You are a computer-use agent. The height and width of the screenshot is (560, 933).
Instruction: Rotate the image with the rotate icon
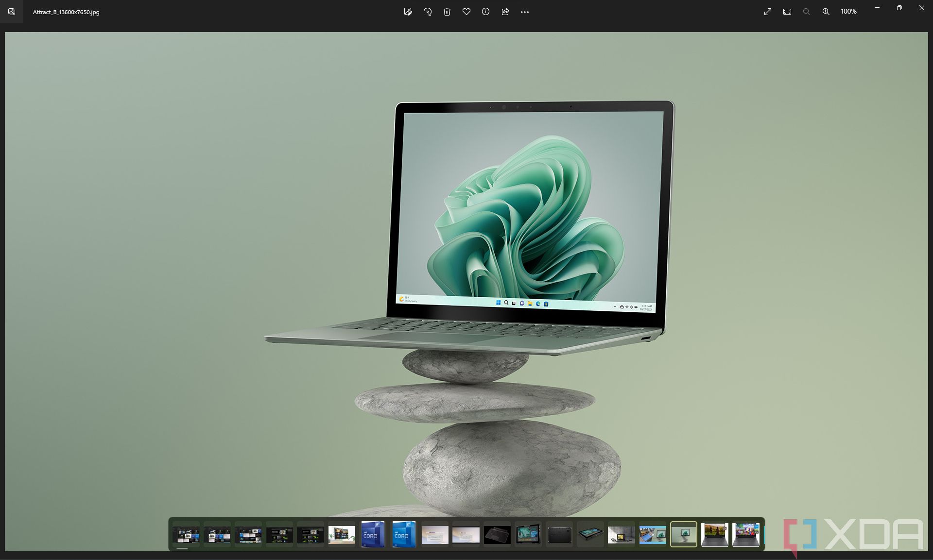tap(428, 12)
